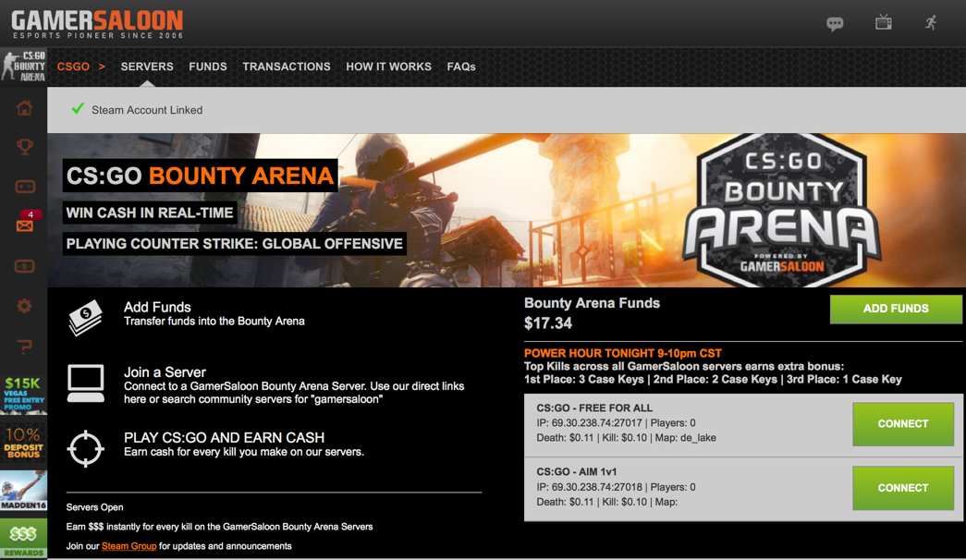Open the $$$ Rewards sidebar tile

pos(24,539)
